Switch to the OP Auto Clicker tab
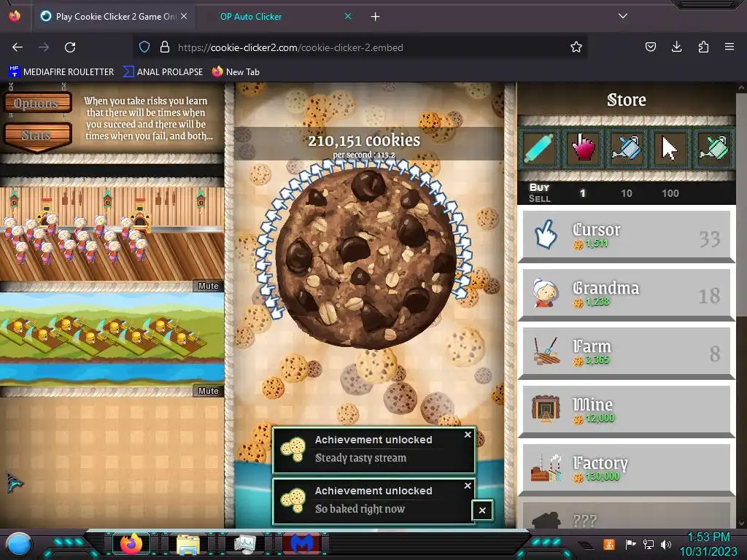 (251, 17)
